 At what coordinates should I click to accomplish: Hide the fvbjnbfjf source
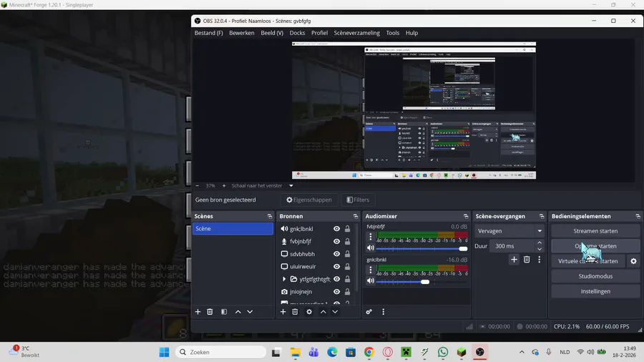337,241
